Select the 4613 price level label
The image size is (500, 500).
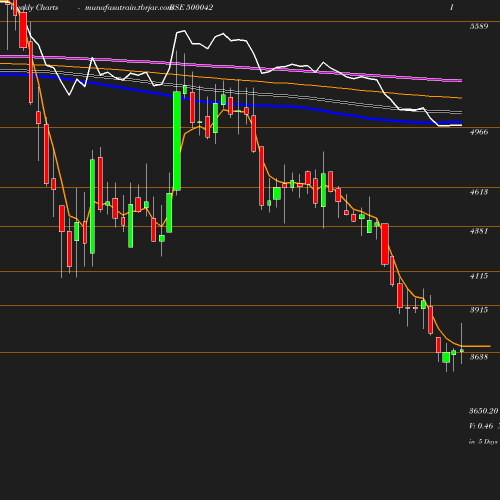pyautogui.click(x=479, y=192)
